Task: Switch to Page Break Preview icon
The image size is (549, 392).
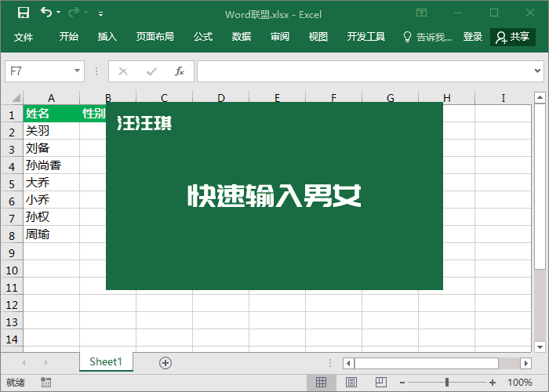Action: [x=381, y=383]
